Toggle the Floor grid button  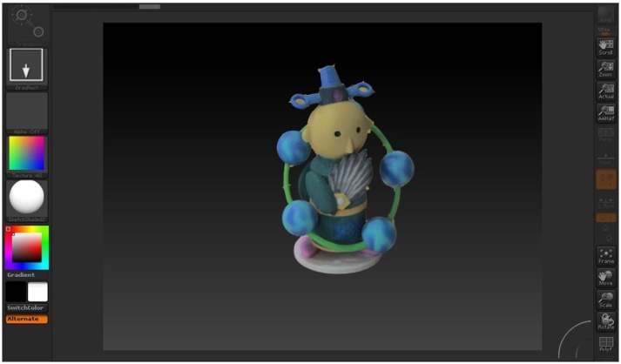click(x=605, y=158)
